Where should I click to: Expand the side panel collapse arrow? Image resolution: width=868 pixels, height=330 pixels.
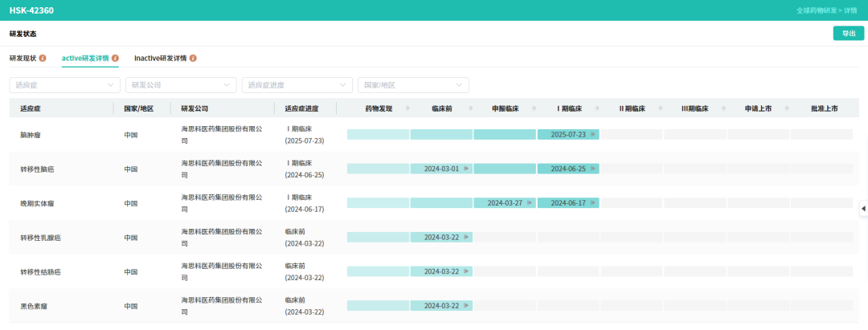863,209
